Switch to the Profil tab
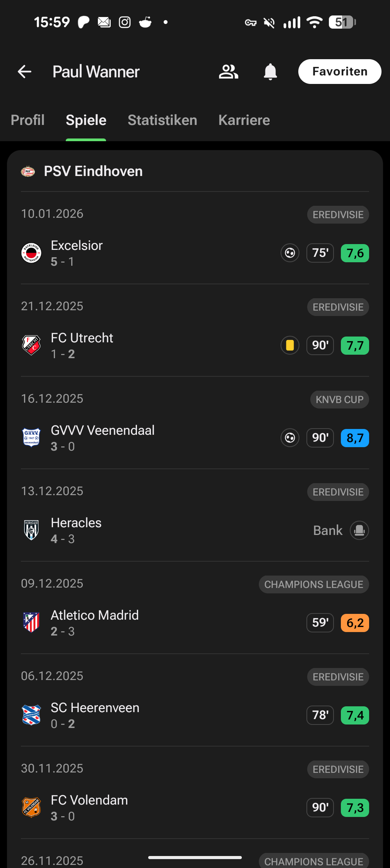This screenshot has width=390, height=868. (27, 120)
